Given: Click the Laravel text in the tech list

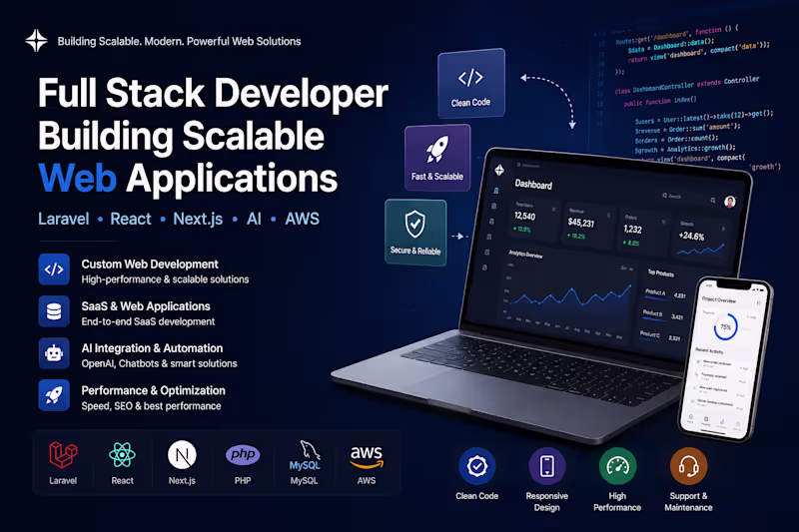Looking at the screenshot, I should point(64,219).
